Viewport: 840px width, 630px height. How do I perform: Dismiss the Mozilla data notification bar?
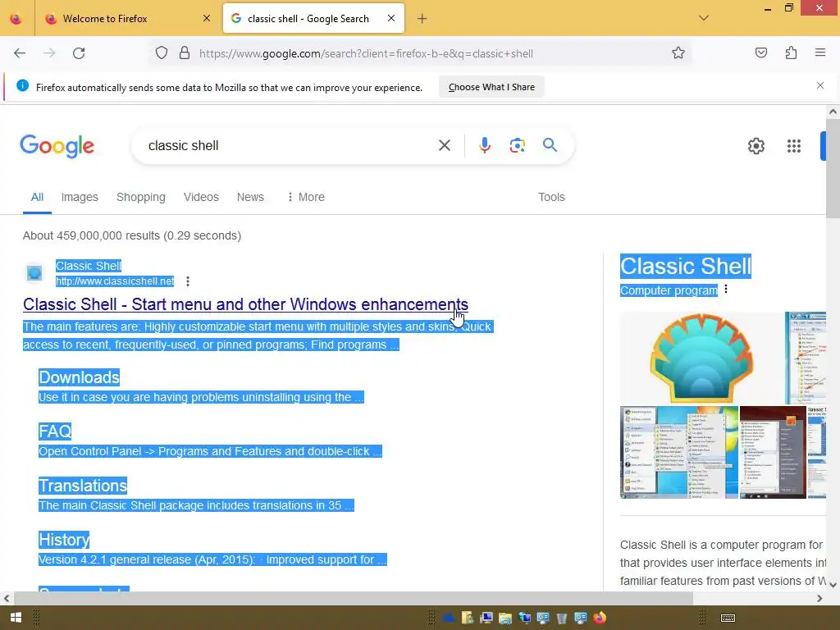(x=820, y=85)
